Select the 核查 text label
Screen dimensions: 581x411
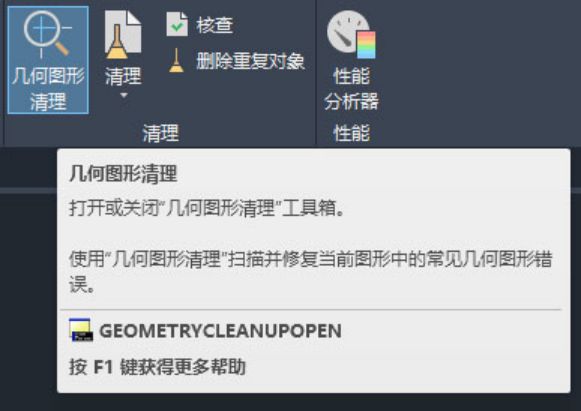coord(215,25)
